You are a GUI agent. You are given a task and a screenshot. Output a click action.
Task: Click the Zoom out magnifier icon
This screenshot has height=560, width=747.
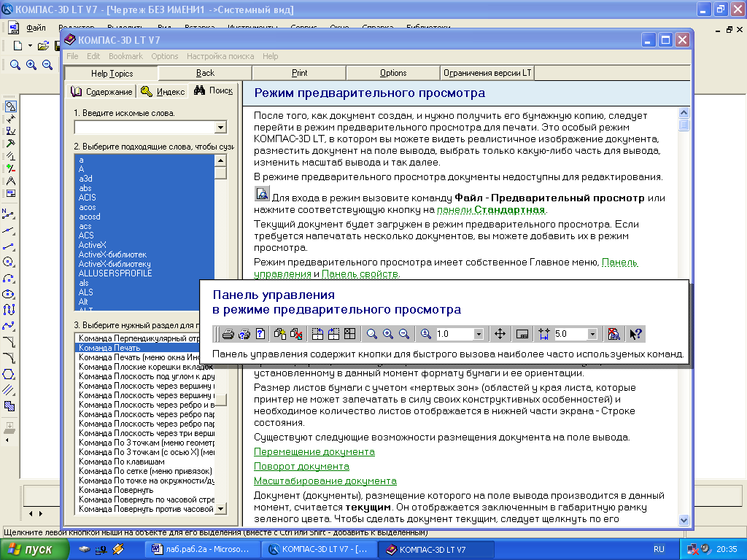47,65
